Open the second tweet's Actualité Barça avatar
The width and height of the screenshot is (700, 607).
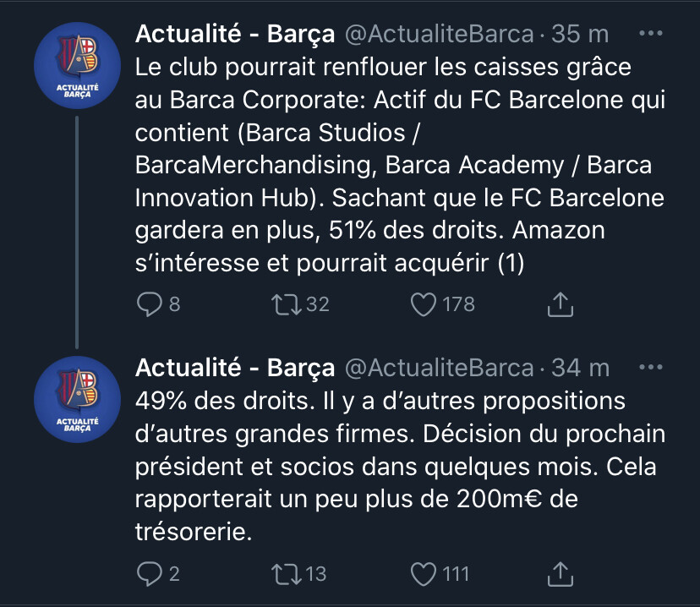pyautogui.click(x=77, y=400)
